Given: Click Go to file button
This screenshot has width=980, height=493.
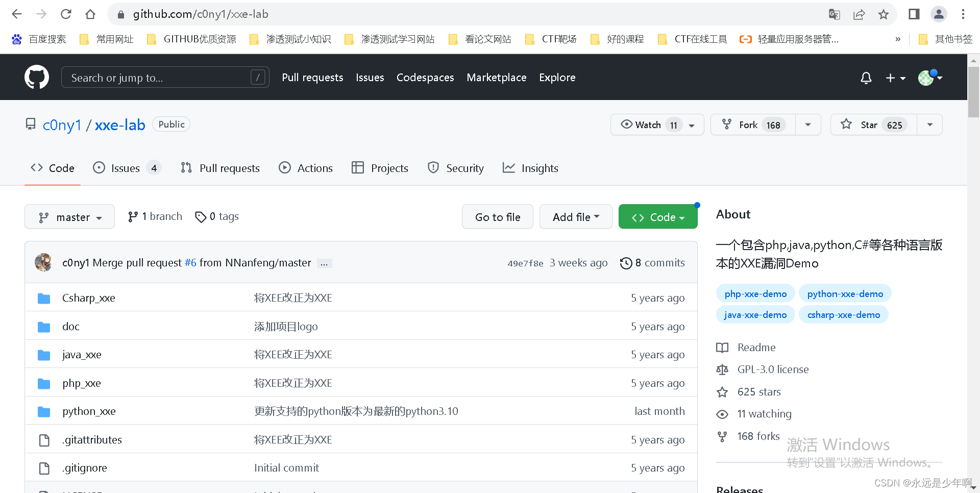Looking at the screenshot, I should 498,217.
